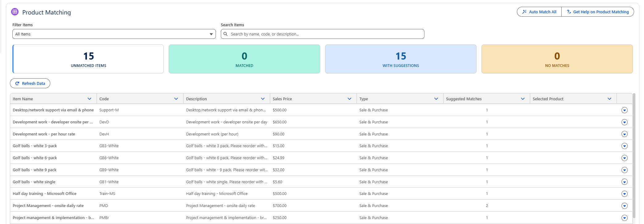Click Golf balls - white single item name
The image size is (644, 224).
(x=34, y=182)
